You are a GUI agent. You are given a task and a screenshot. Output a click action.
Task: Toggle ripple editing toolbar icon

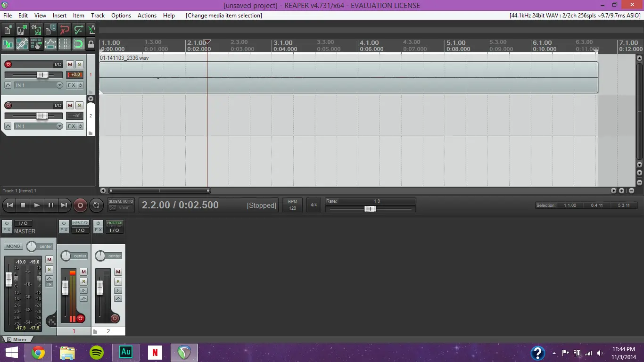pos(36,44)
